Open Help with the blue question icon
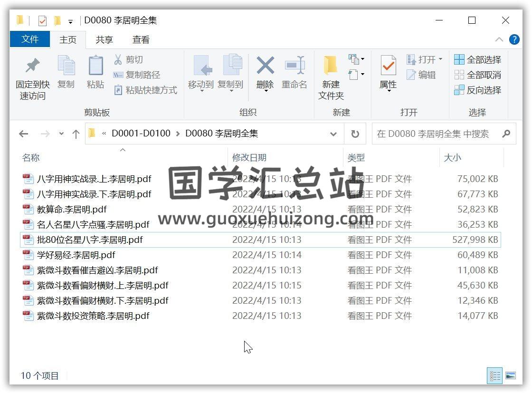This screenshot has height=394, width=532. 514,40
